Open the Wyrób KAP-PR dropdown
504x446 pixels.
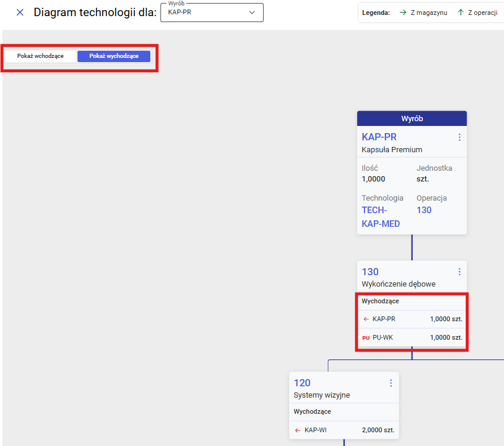(206, 13)
